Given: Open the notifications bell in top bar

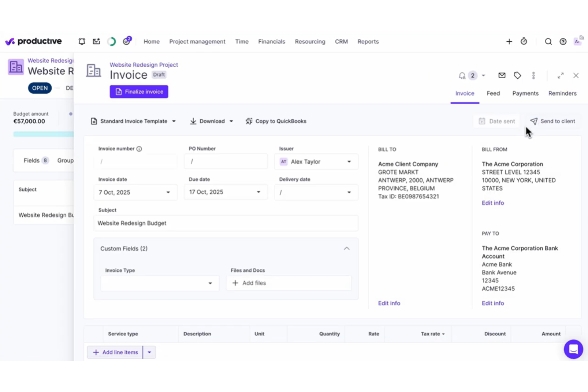Looking at the screenshot, I should [82, 41].
